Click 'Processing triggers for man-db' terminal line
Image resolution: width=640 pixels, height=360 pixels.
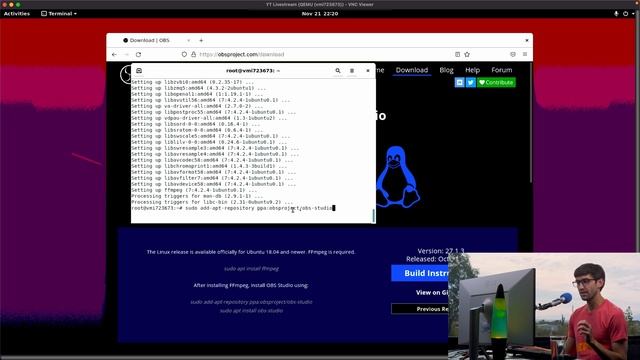coord(197,196)
